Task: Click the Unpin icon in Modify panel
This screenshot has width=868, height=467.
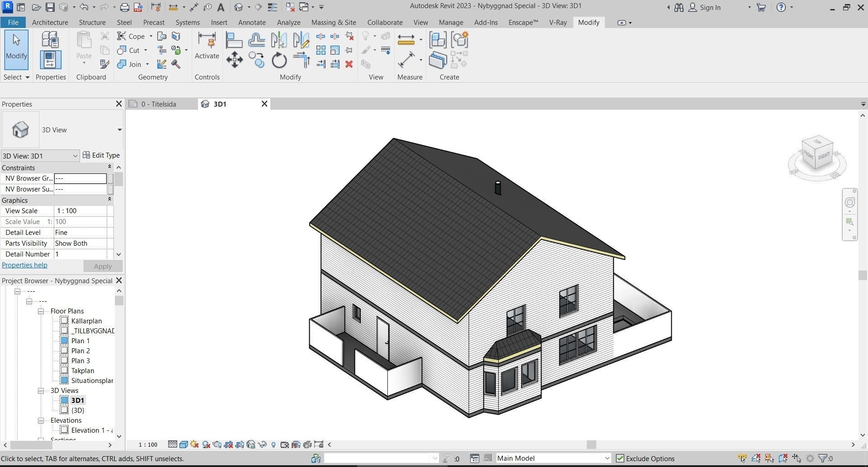Action: pyautogui.click(x=349, y=37)
